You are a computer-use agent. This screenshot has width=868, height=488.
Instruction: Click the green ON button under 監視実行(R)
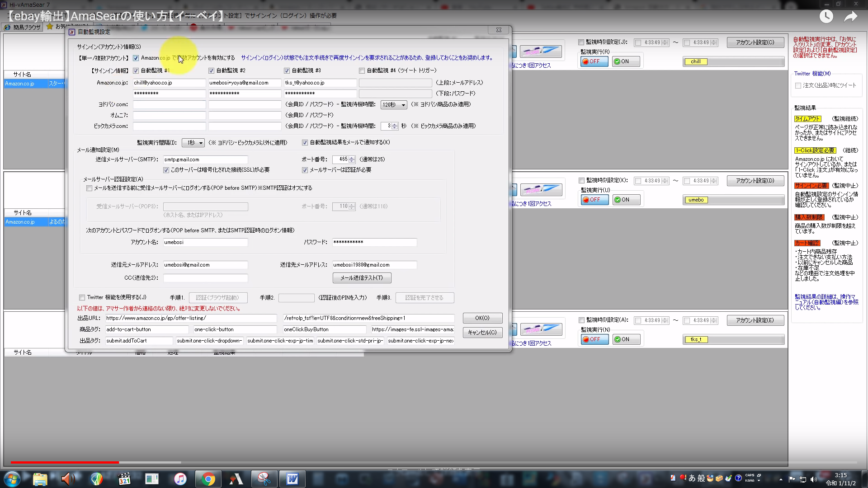click(626, 61)
